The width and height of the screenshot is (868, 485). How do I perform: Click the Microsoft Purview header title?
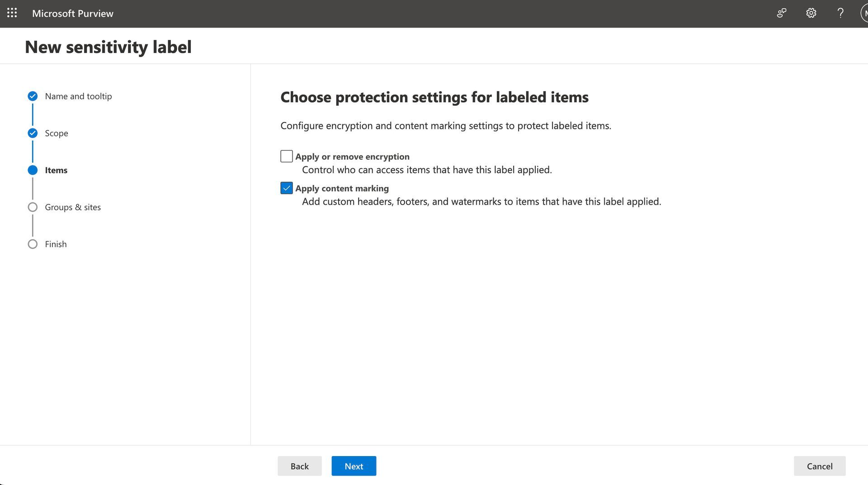coord(73,14)
